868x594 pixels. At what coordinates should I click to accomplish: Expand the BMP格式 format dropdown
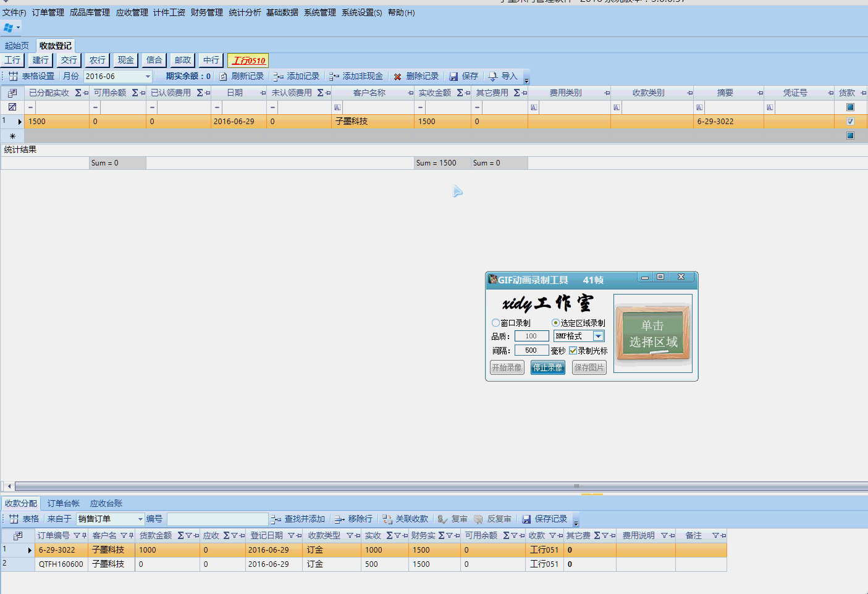[x=598, y=336]
